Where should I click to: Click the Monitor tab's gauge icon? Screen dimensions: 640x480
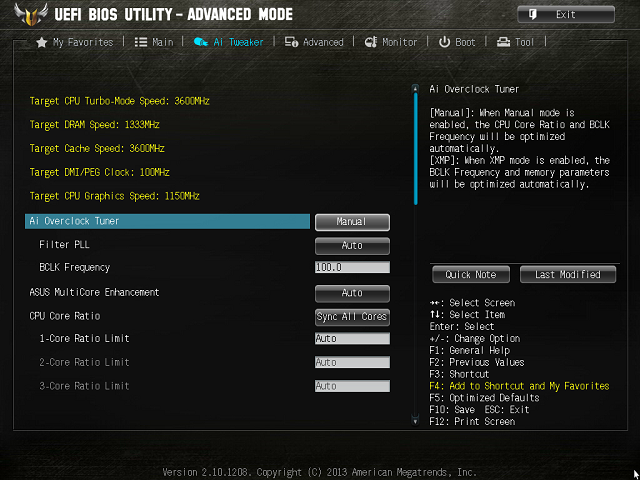[371, 42]
